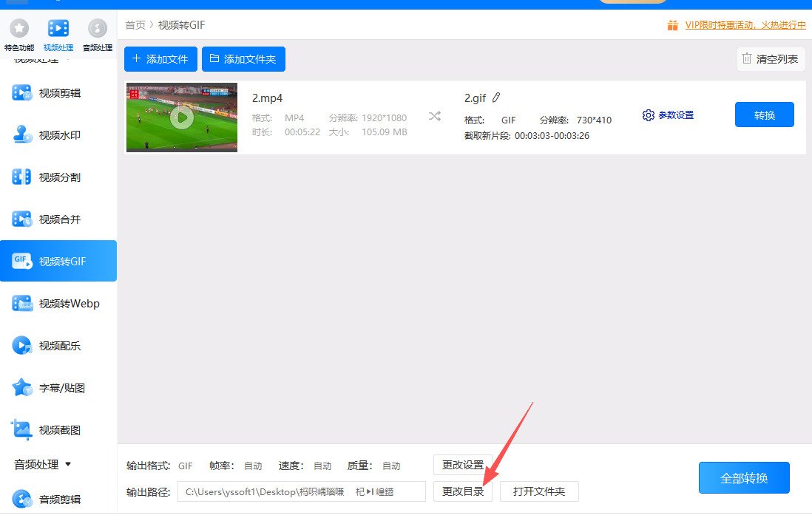The width and height of the screenshot is (812, 518).
Task: Open 字幕/贴图 in the sidebar
Action: 58,388
